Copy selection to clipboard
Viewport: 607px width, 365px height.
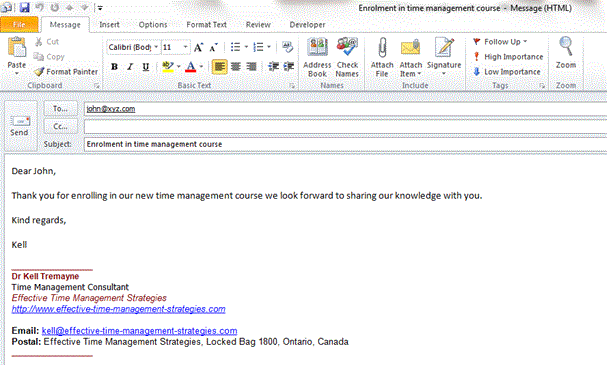point(49,57)
